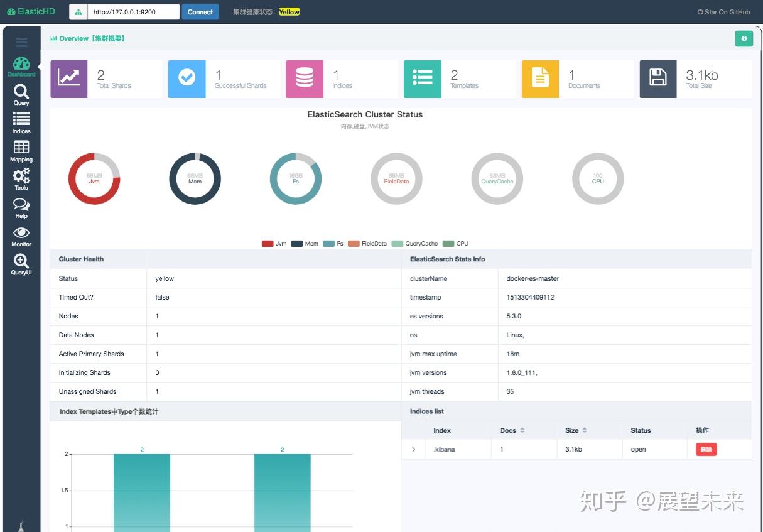Image resolution: width=763 pixels, height=532 pixels.
Task: Switch to the Overview【集群概要】tab
Action: tap(86, 38)
